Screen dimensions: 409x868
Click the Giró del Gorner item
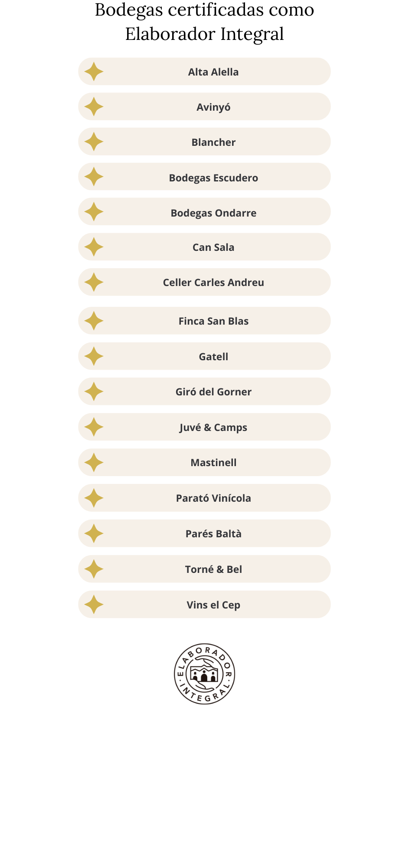tap(204, 391)
